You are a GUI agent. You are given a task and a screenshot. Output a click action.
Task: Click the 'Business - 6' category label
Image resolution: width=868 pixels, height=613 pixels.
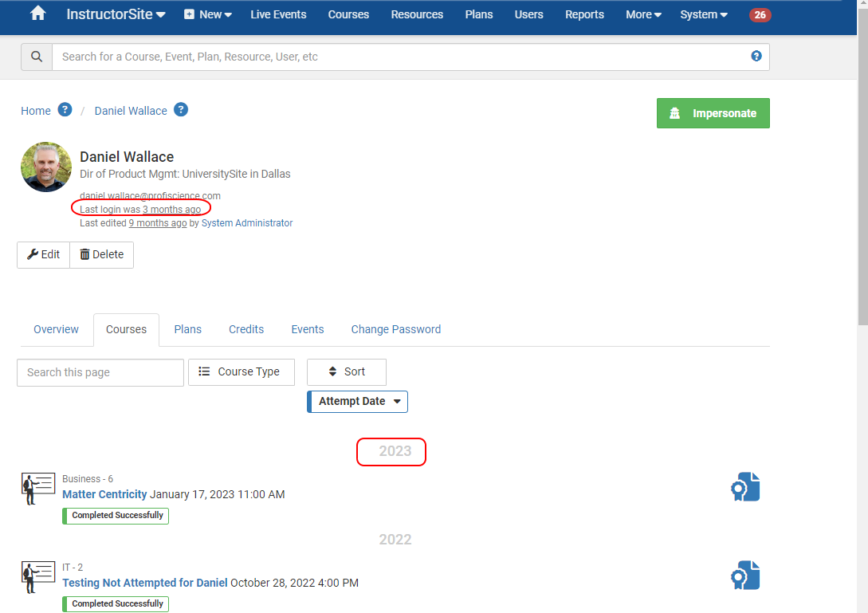(88, 479)
